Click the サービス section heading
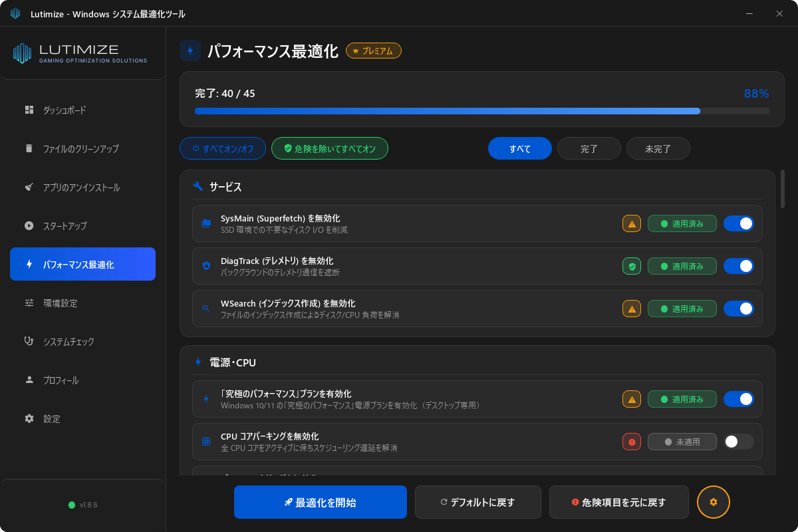798x532 pixels. point(225,187)
